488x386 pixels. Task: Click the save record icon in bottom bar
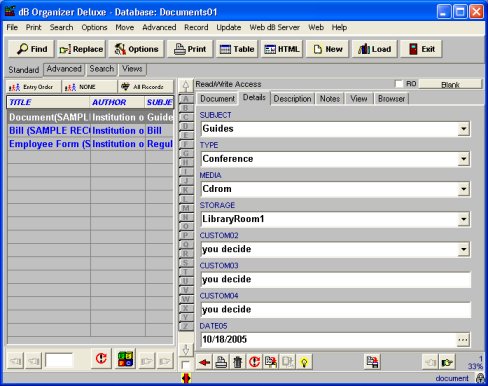click(x=372, y=362)
